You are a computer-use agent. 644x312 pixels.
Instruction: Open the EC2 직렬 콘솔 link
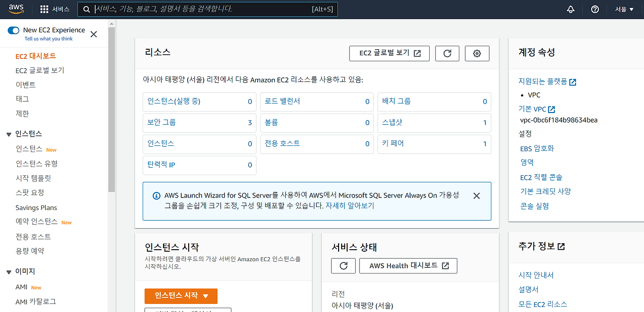(541, 177)
